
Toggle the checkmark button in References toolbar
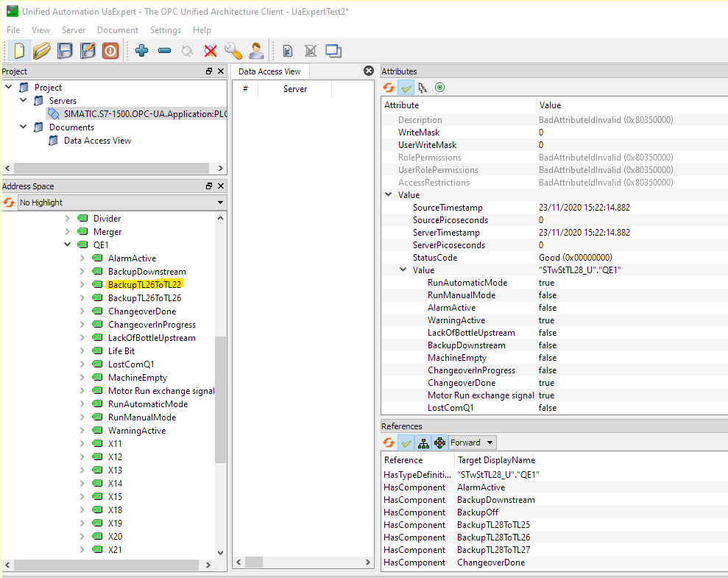pyautogui.click(x=406, y=443)
